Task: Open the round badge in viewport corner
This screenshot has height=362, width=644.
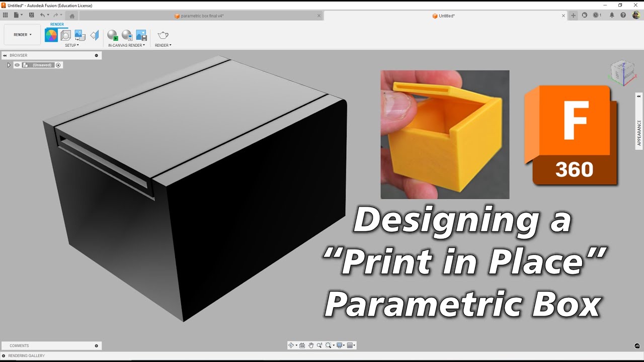Action: (637, 346)
